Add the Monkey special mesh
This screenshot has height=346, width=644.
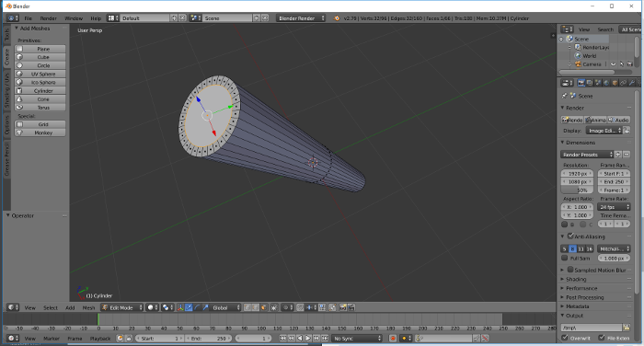(x=40, y=133)
